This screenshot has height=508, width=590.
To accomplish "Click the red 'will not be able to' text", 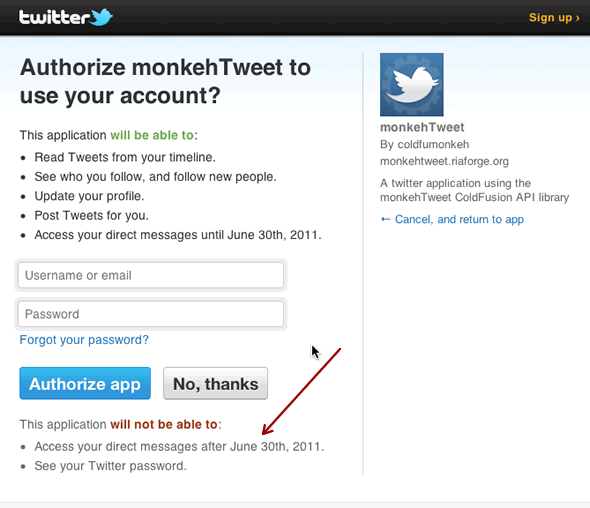I will coord(164,424).
